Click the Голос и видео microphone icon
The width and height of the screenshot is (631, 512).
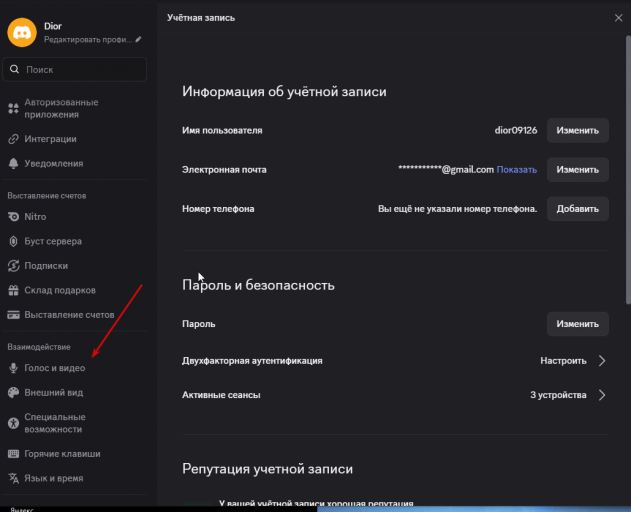coord(13,368)
